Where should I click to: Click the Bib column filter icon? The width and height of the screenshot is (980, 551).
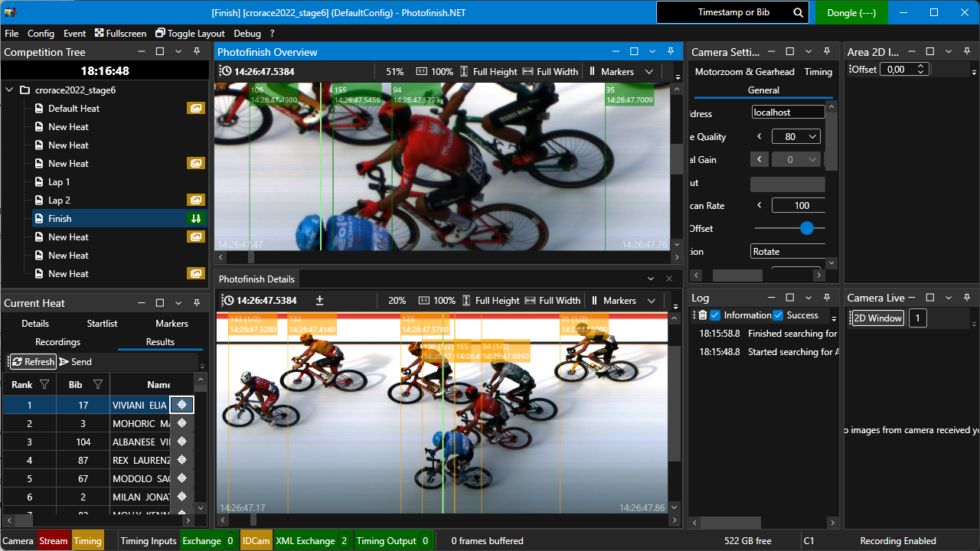coord(98,384)
